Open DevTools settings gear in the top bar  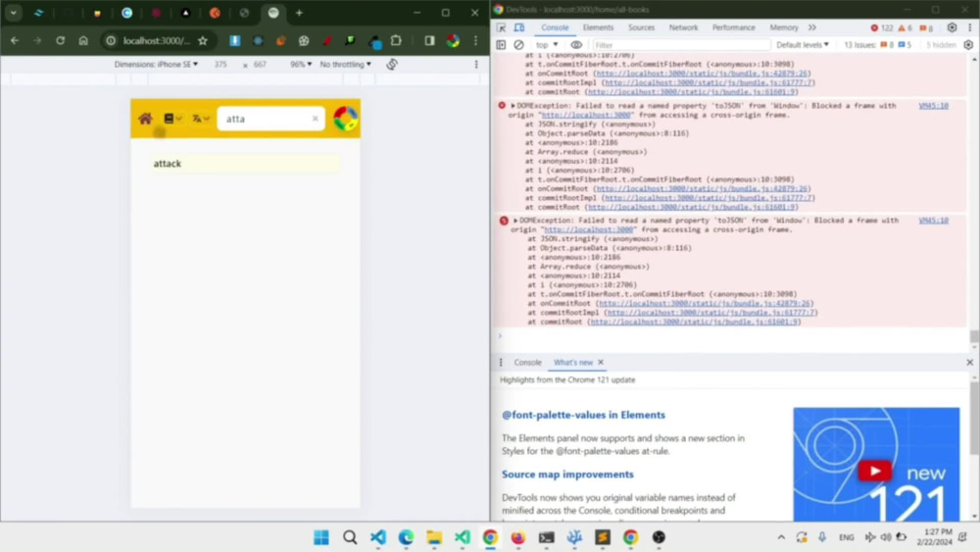click(952, 27)
